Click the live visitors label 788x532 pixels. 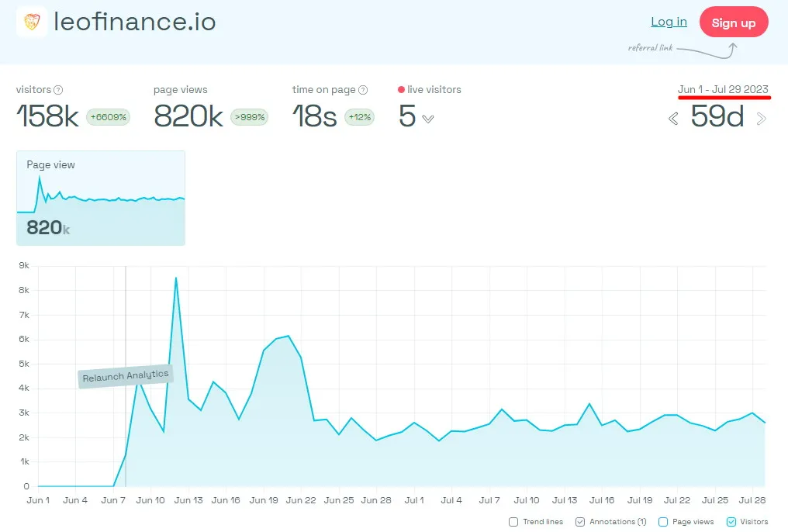coord(434,89)
